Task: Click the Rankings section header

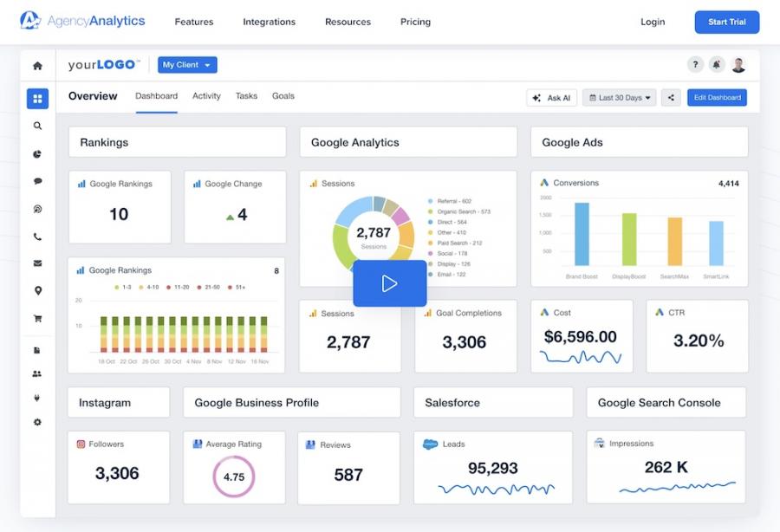Action: 177,142
